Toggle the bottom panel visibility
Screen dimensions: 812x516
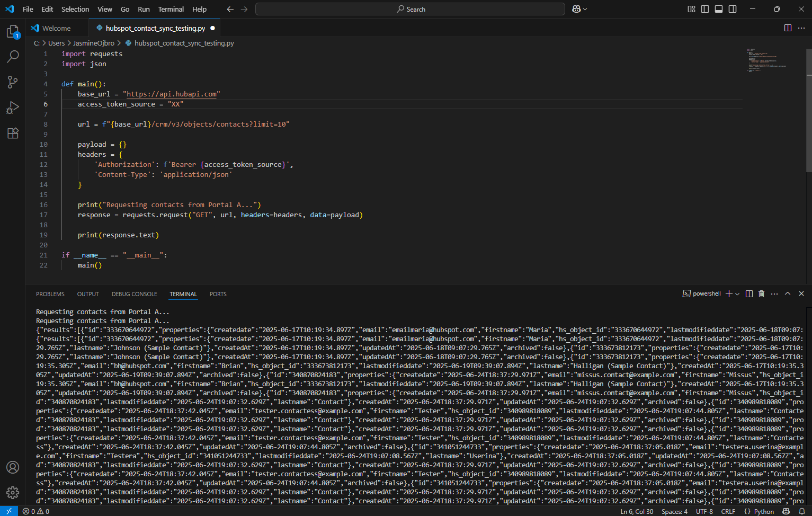point(718,9)
